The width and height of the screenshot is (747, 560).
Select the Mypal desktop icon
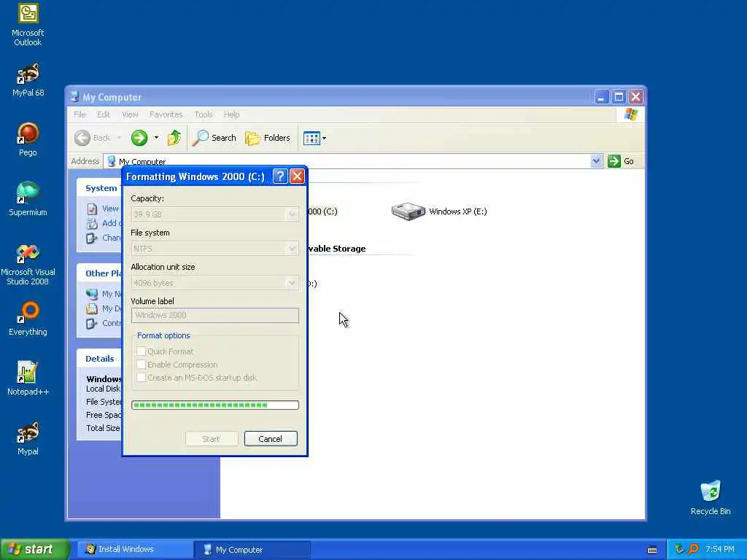point(28,438)
